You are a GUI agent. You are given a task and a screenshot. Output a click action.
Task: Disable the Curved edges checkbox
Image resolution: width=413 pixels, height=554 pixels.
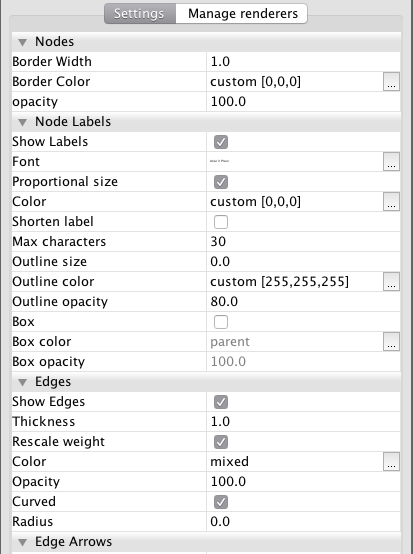point(221,502)
